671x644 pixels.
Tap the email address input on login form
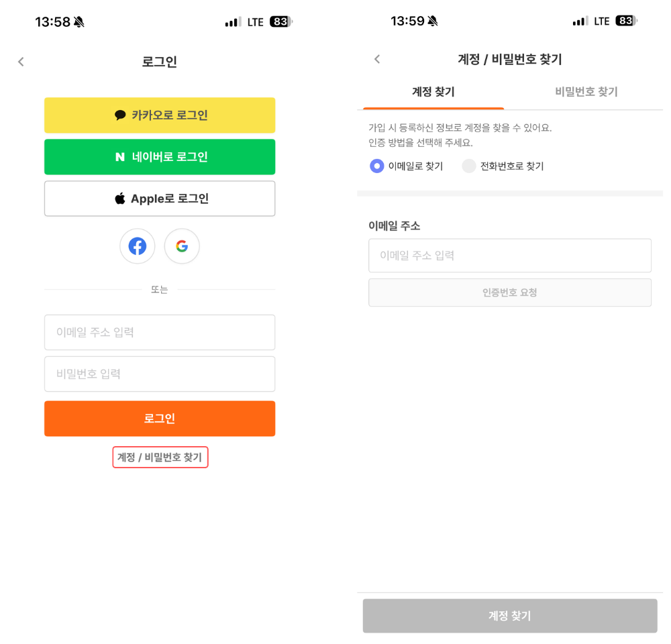pyautogui.click(x=160, y=332)
